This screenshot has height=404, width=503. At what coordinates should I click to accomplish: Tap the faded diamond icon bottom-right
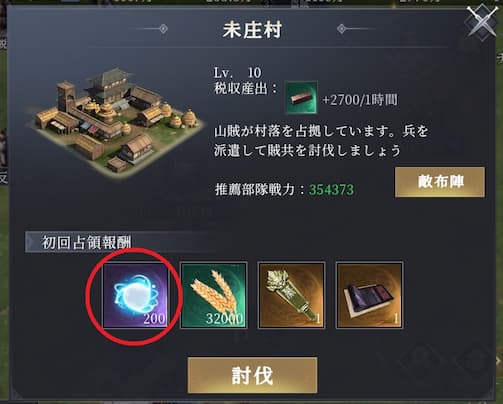coord(473,361)
